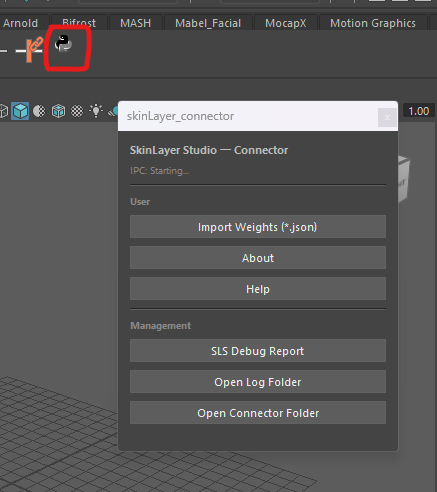437x492 pixels.
Task: Switch to the Mabel_Facial shelf tab
Action: (x=208, y=23)
